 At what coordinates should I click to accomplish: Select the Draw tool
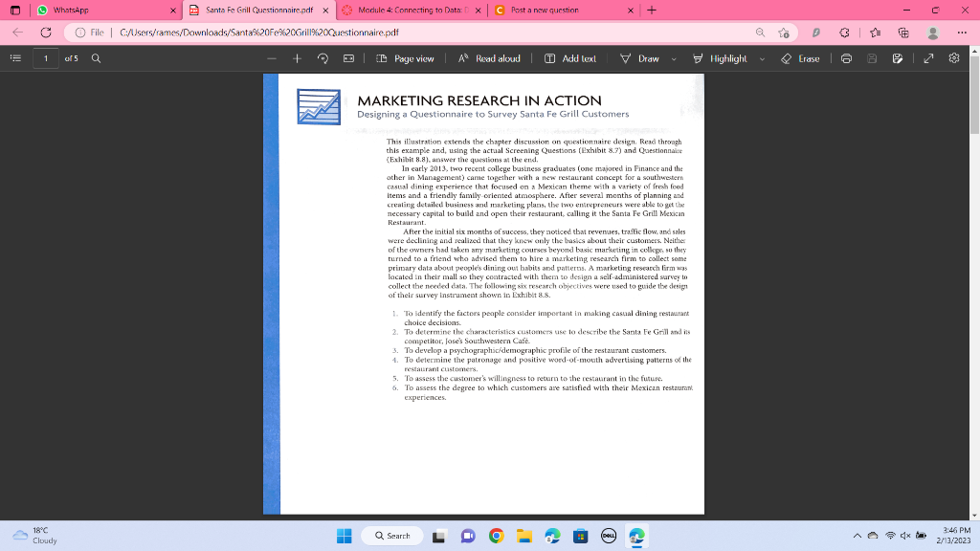click(639, 58)
